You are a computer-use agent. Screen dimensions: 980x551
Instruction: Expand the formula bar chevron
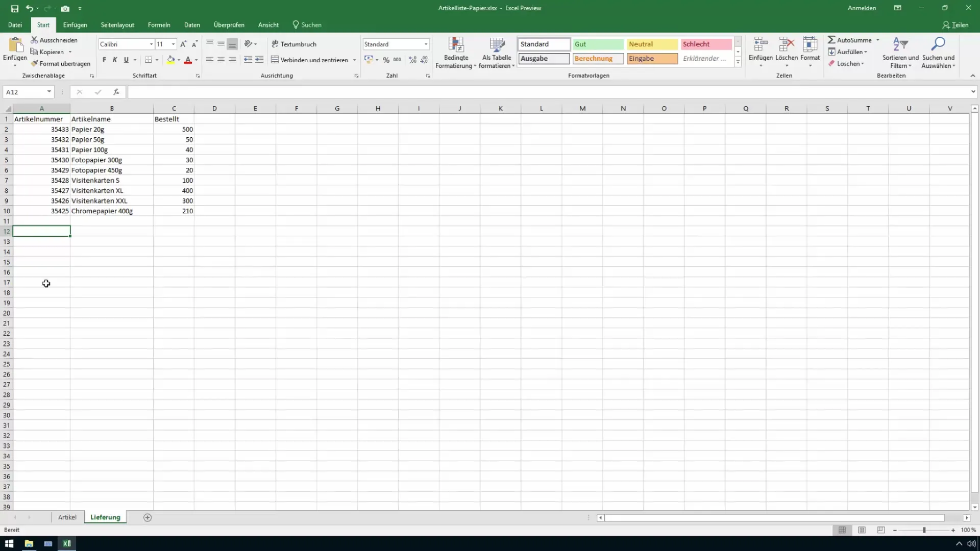[973, 92]
